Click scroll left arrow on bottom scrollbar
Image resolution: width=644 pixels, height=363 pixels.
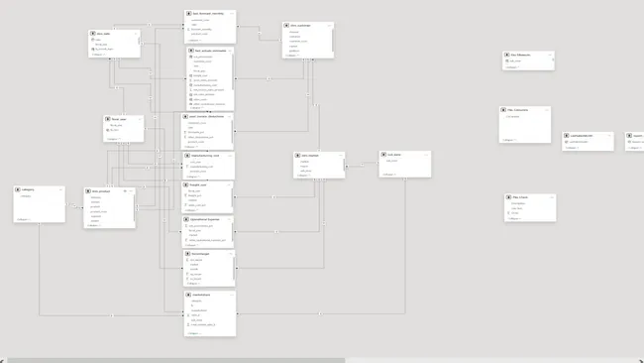click(x=2, y=361)
